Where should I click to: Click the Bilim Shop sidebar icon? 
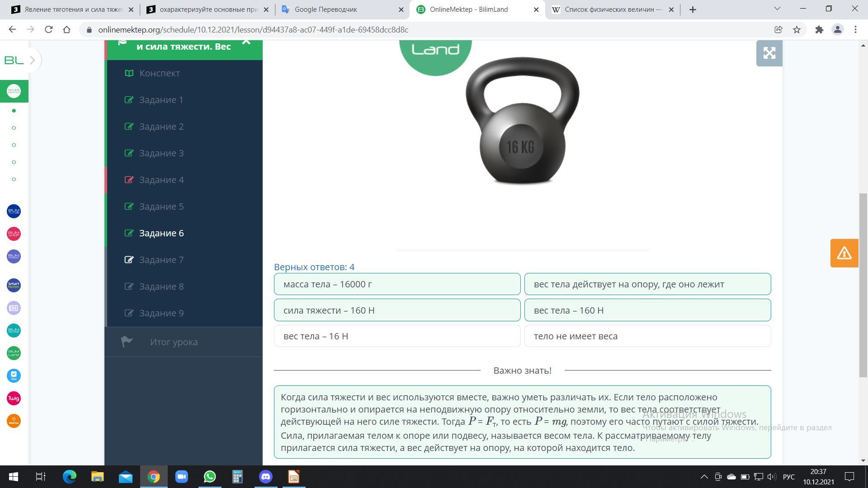pos(14,234)
